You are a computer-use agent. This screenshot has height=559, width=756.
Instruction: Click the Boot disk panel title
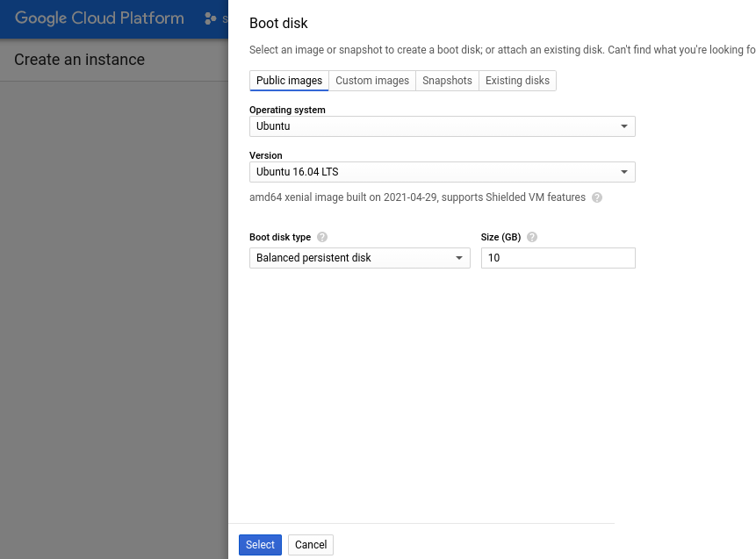(x=278, y=24)
